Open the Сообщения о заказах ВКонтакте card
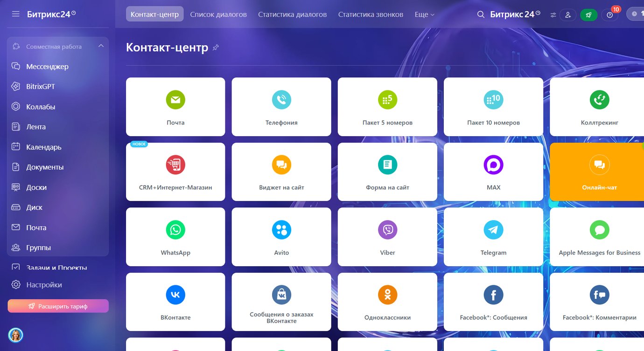The image size is (644, 351). pos(281,302)
